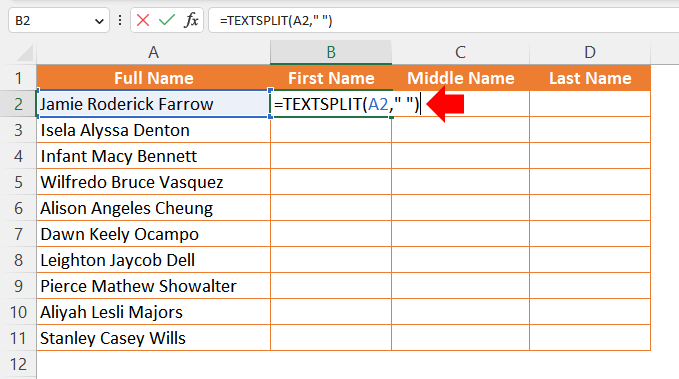This screenshot has height=379, width=679.
Task: Select column D header
Action: (590, 52)
